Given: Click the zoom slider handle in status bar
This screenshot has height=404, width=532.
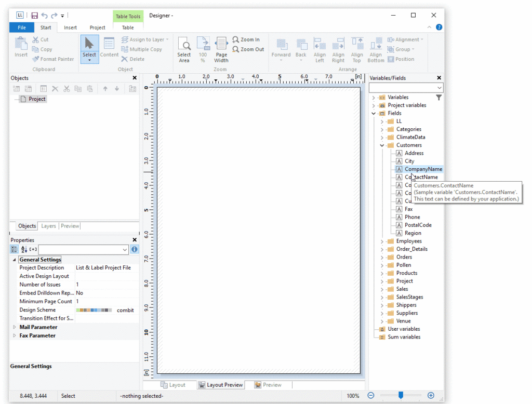Looking at the screenshot, I should 401,395.
